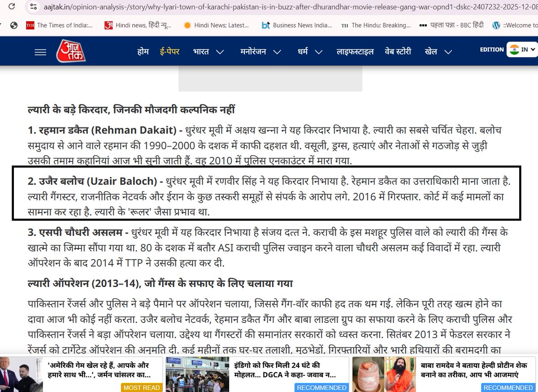Open the लाइफस्टाइल section

coord(355,52)
